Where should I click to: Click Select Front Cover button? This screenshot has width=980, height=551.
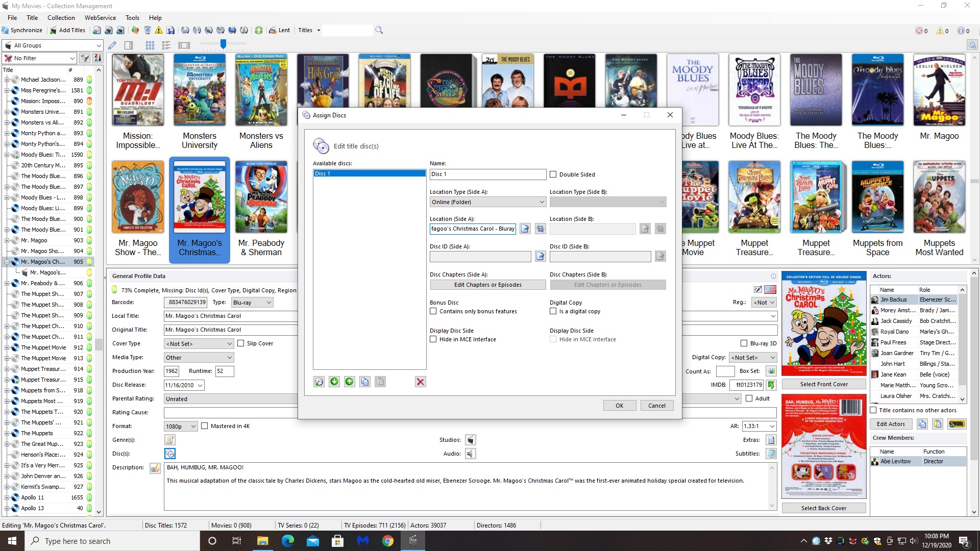(824, 384)
